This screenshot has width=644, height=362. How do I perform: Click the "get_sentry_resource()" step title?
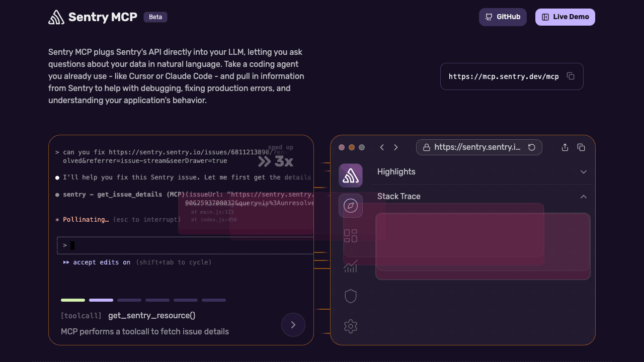152,316
